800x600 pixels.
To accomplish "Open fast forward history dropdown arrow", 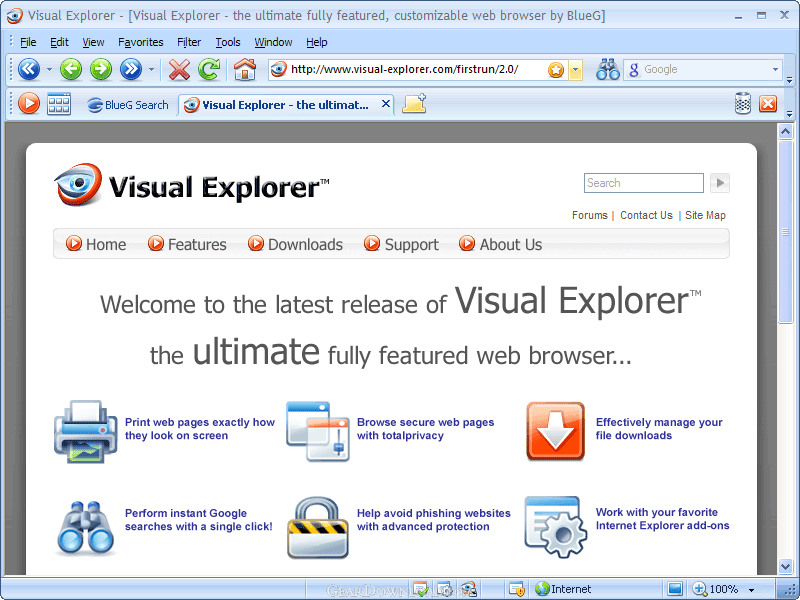I will [x=151, y=69].
